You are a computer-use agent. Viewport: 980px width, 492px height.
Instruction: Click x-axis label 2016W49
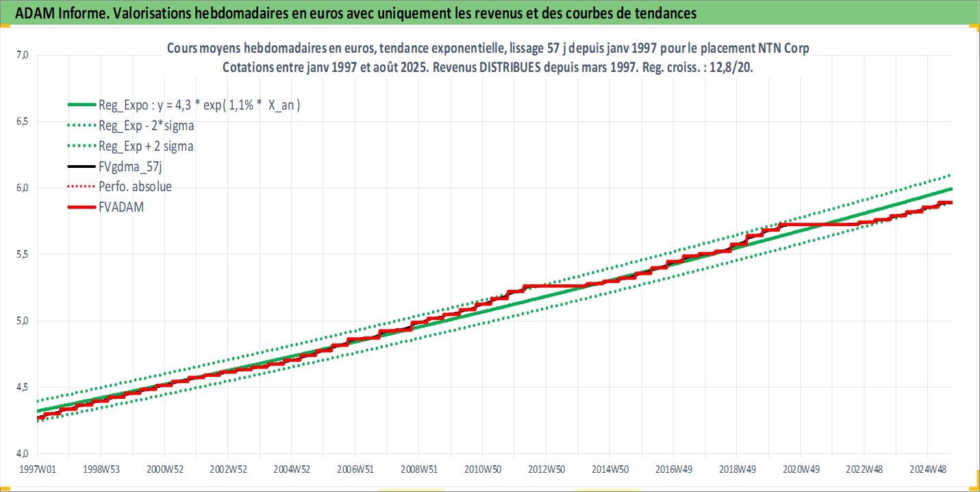(673, 469)
